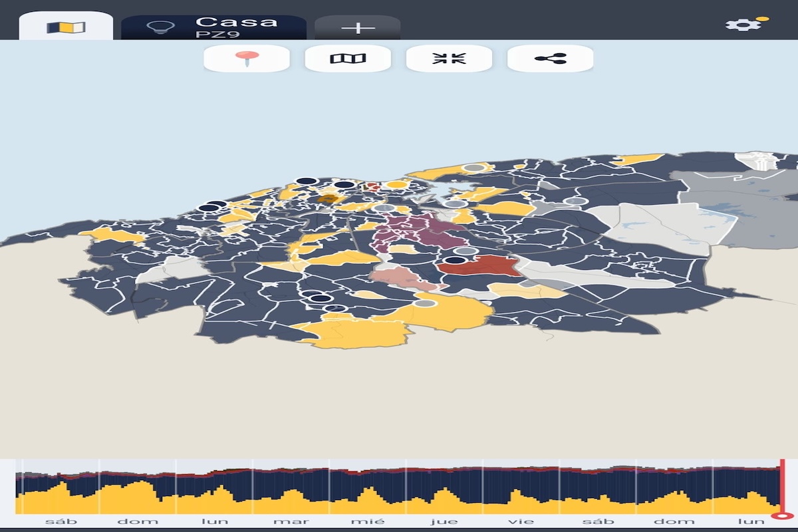Select 'vie' on the timeline

(521, 521)
